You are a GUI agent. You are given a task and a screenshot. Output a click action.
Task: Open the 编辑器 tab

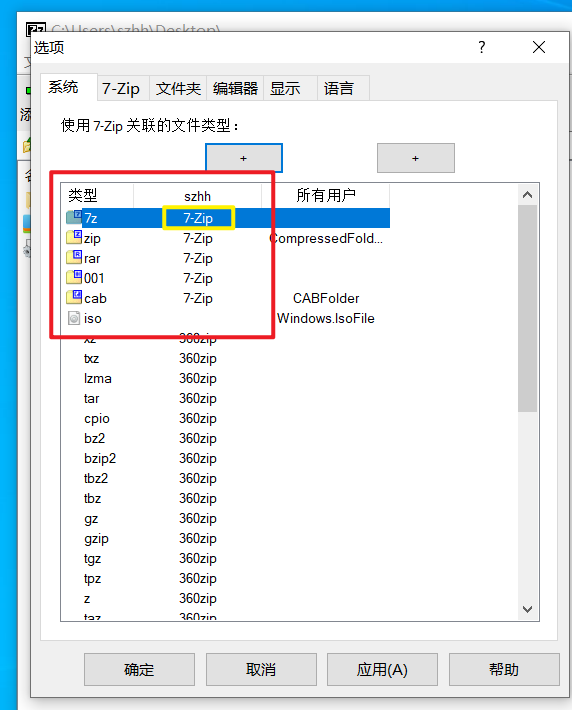(235, 88)
